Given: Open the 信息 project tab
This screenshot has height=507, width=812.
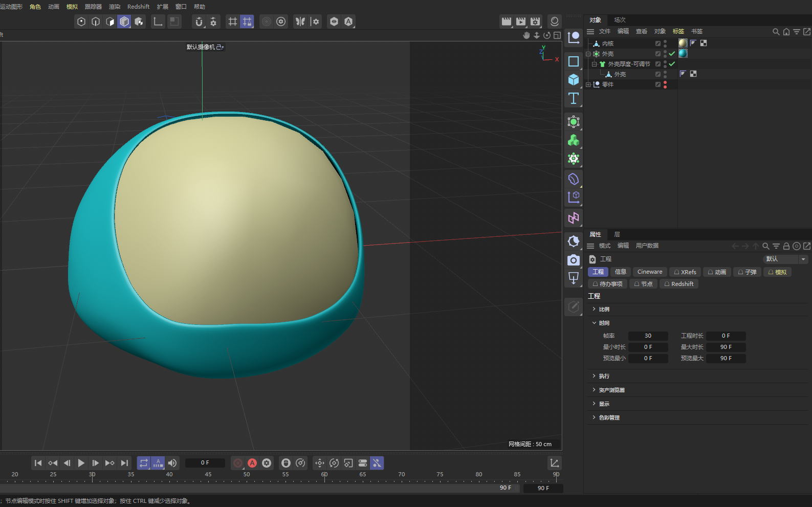Looking at the screenshot, I should 621,272.
